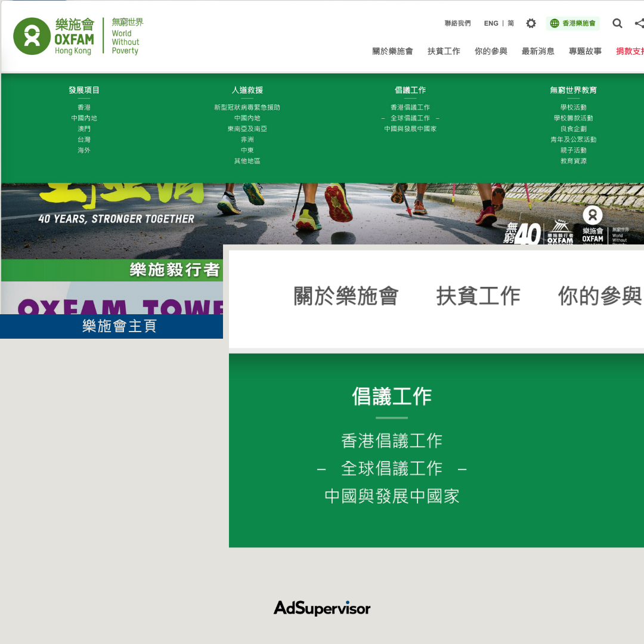The height and width of the screenshot is (644, 644).
Task: Open 親子活動 link
Action: coord(573,150)
